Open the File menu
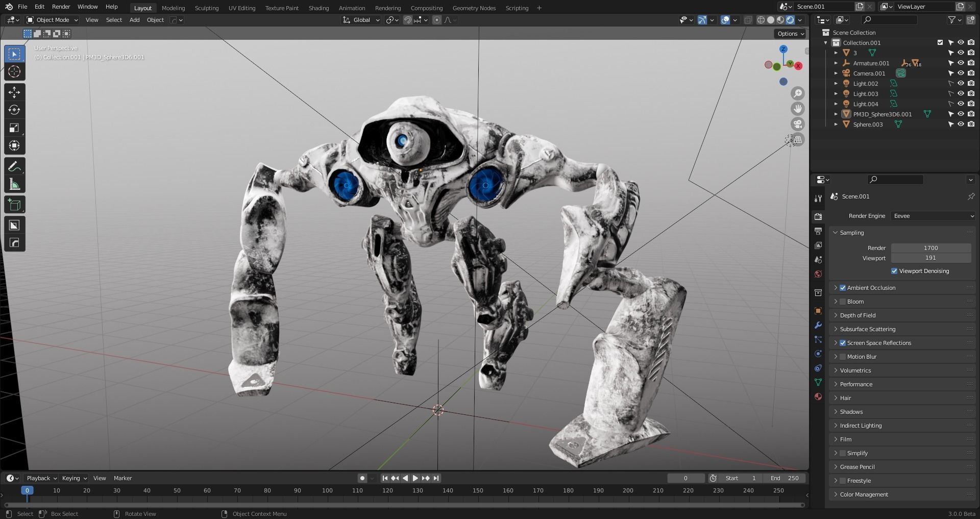This screenshot has height=519, width=980. (x=22, y=7)
